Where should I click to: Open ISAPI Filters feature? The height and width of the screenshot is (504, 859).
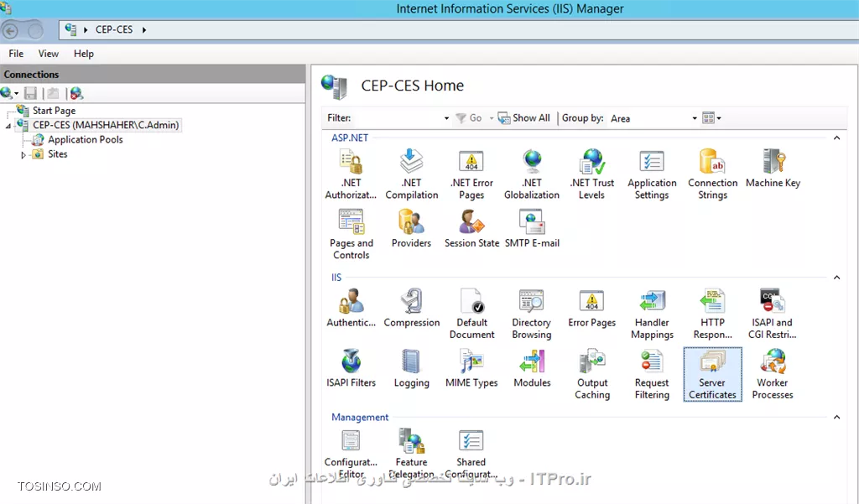pyautogui.click(x=351, y=369)
